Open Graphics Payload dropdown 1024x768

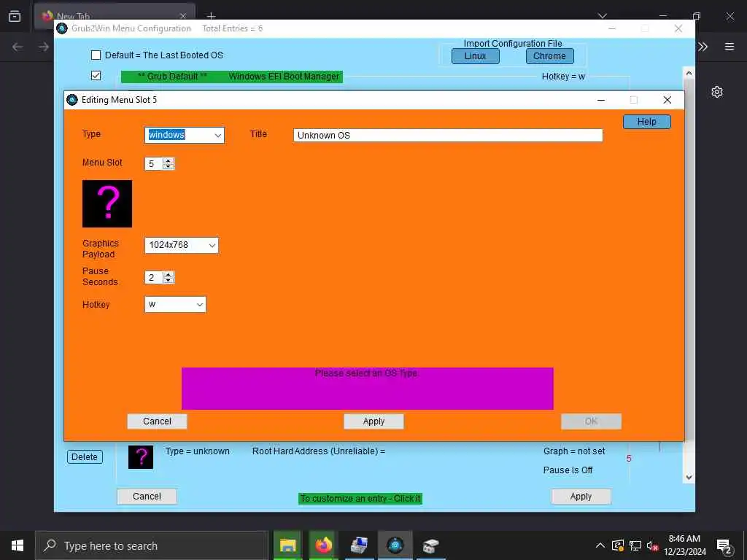tap(182, 245)
